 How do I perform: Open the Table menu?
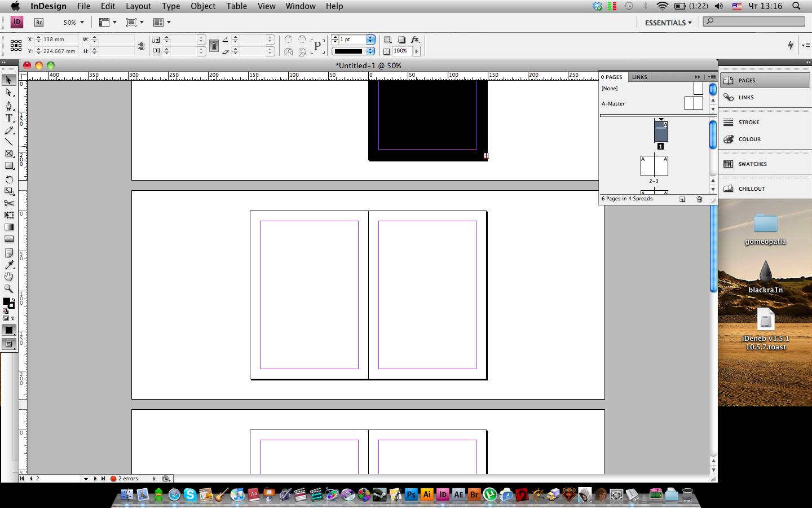pos(237,6)
